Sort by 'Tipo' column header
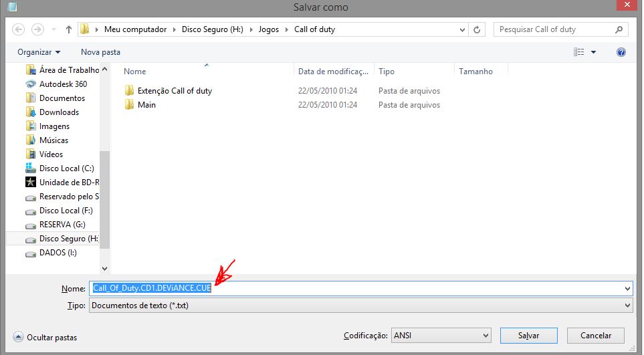This screenshot has height=355, width=644. pos(387,72)
